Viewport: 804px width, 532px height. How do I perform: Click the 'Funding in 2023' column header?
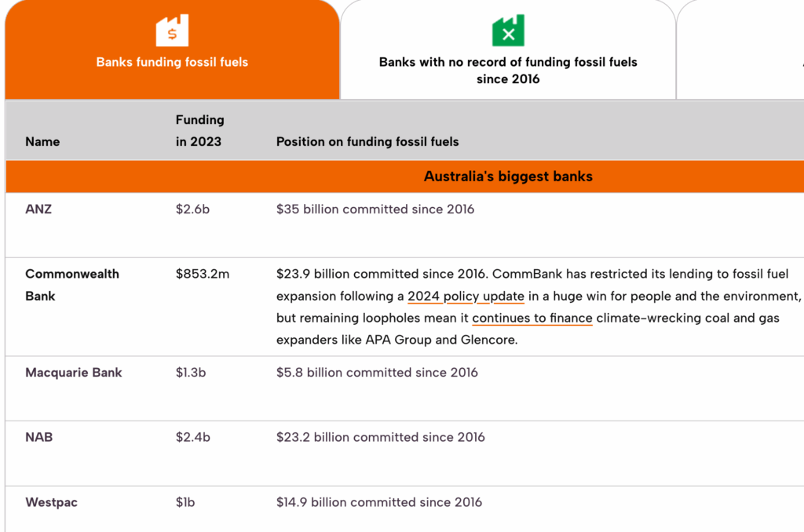[x=199, y=130]
